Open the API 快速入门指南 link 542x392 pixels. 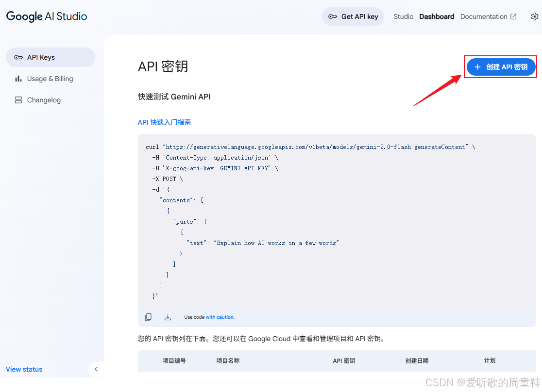tap(164, 122)
